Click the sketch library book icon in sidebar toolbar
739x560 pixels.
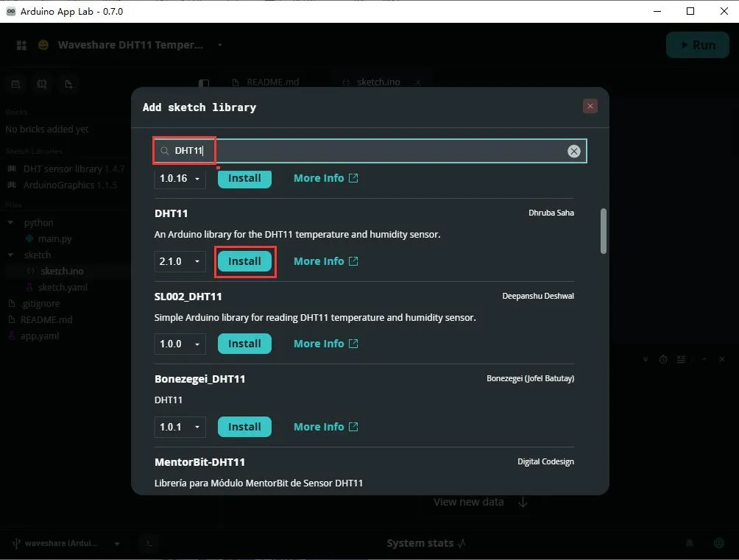tap(42, 84)
